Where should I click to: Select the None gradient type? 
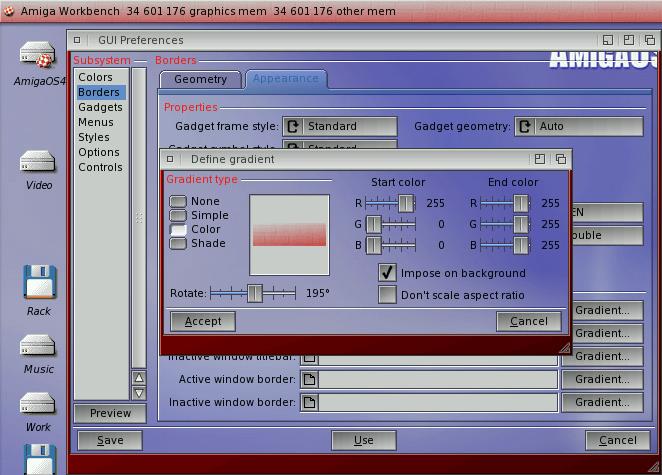click(x=178, y=201)
